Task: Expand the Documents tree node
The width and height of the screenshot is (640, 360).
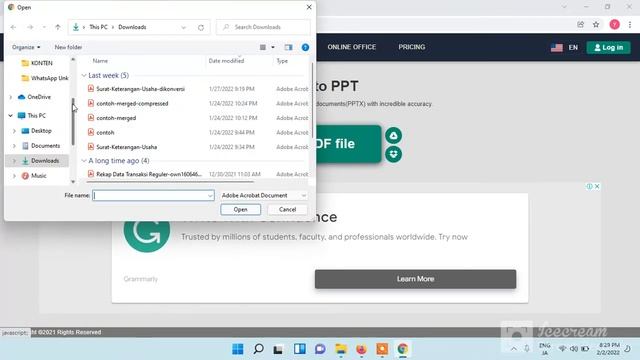Action: click(x=14, y=146)
